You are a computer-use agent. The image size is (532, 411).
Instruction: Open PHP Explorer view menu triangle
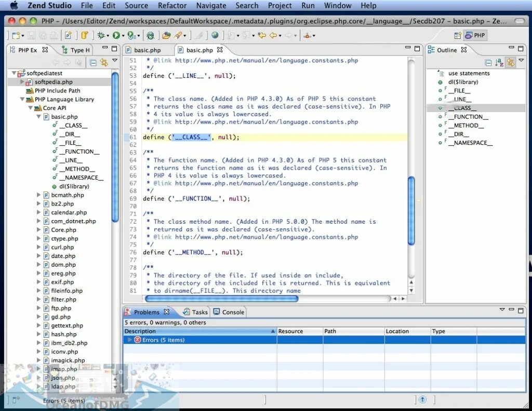click(x=115, y=60)
